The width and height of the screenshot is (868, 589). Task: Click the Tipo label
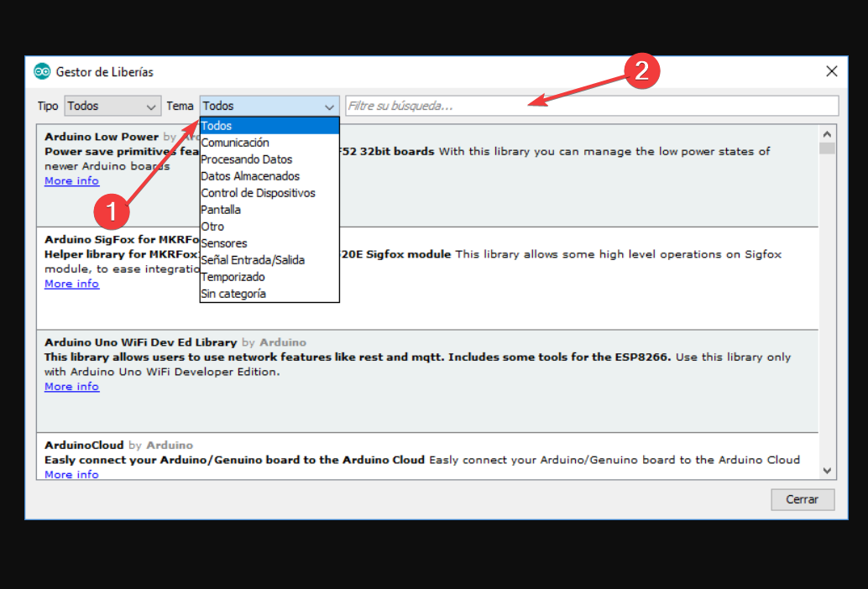tap(48, 106)
